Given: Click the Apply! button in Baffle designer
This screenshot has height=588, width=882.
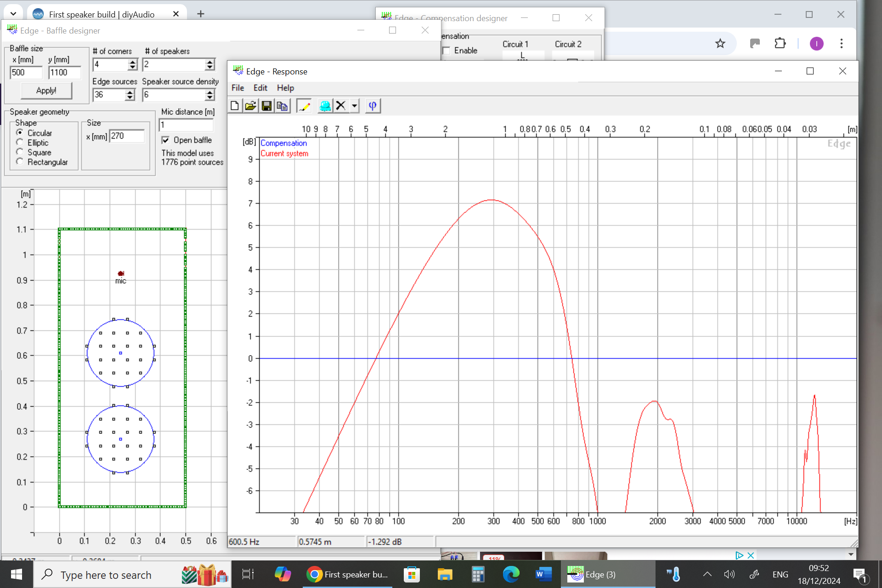Looking at the screenshot, I should click(x=46, y=90).
